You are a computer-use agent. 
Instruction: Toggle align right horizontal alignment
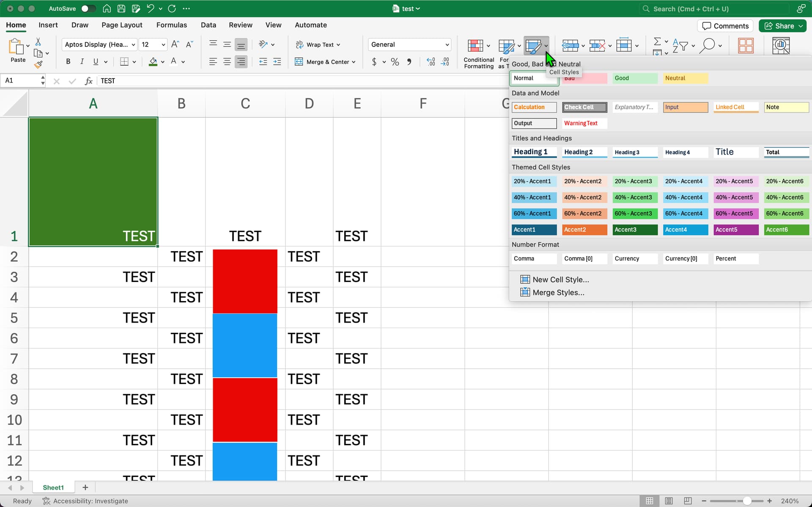(x=241, y=62)
